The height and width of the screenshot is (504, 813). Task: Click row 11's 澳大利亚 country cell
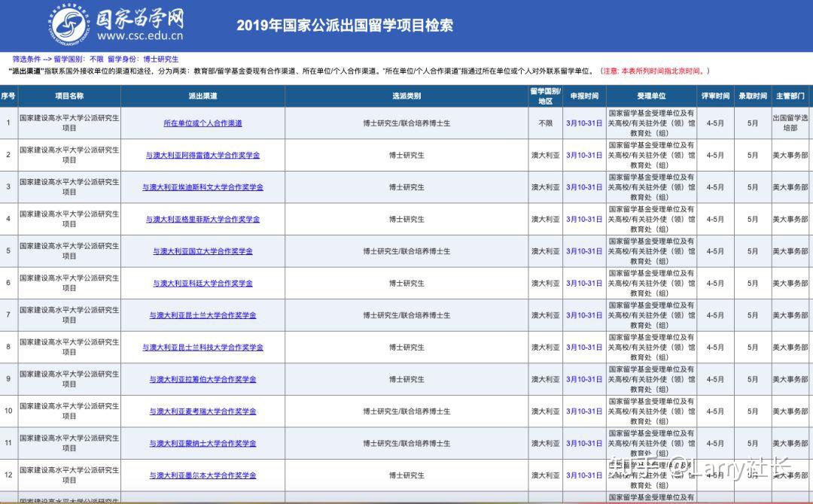(546, 444)
